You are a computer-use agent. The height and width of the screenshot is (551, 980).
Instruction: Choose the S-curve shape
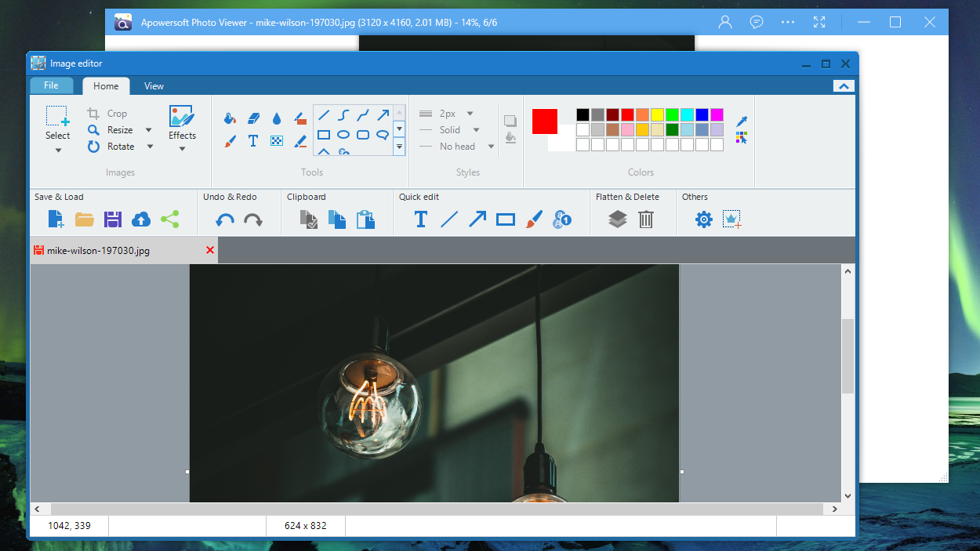(x=343, y=115)
